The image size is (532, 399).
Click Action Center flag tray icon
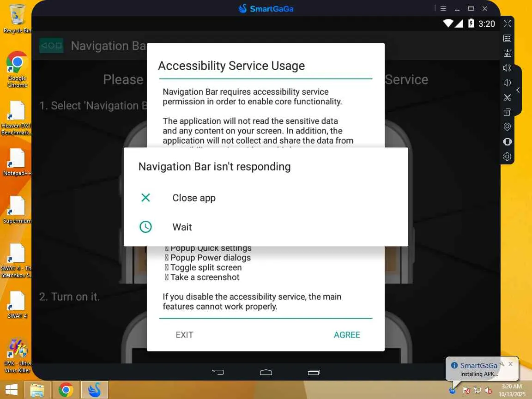tap(466, 390)
